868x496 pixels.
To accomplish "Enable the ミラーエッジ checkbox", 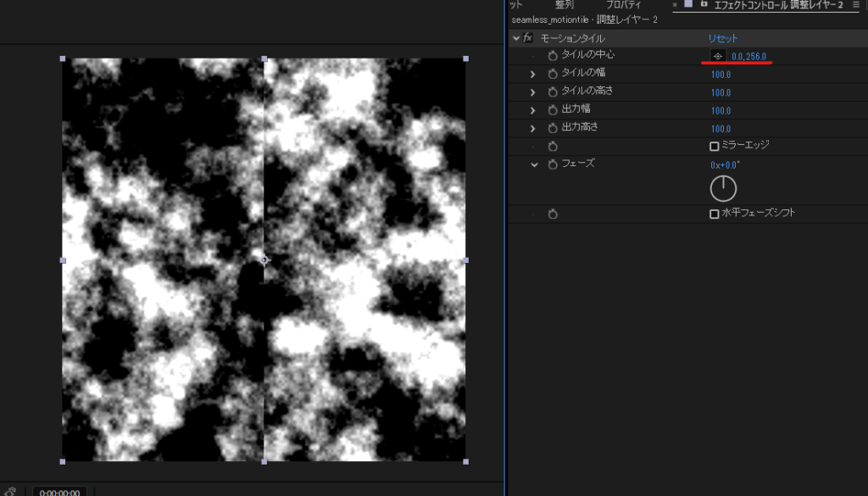I will tap(714, 146).
